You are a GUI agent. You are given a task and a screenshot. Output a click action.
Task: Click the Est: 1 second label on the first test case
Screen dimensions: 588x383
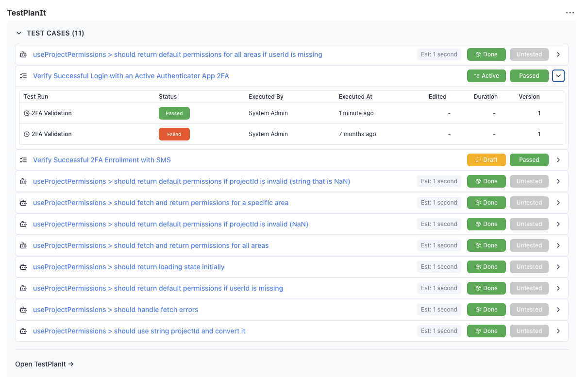pos(439,54)
